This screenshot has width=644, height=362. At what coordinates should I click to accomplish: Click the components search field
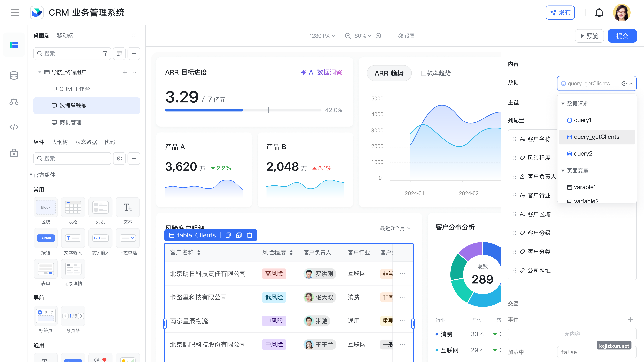point(72,158)
